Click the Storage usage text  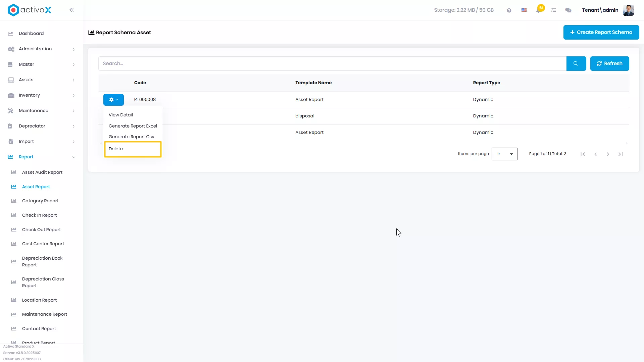pyautogui.click(x=464, y=10)
